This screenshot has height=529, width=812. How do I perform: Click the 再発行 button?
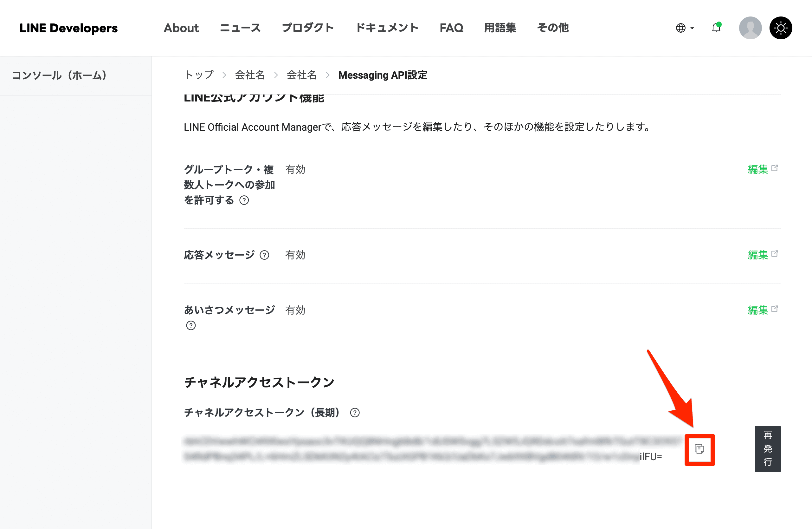pyautogui.click(x=768, y=449)
